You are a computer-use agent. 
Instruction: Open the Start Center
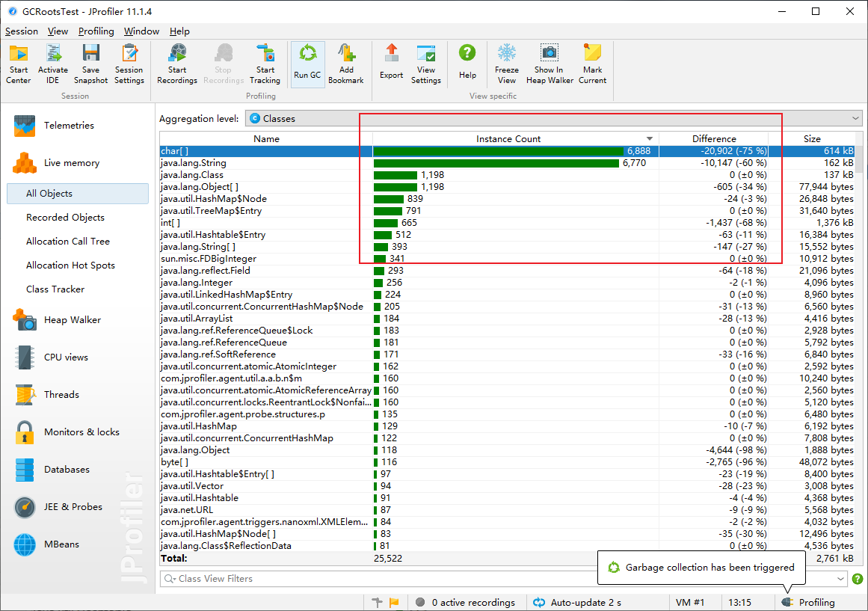[x=18, y=64]
